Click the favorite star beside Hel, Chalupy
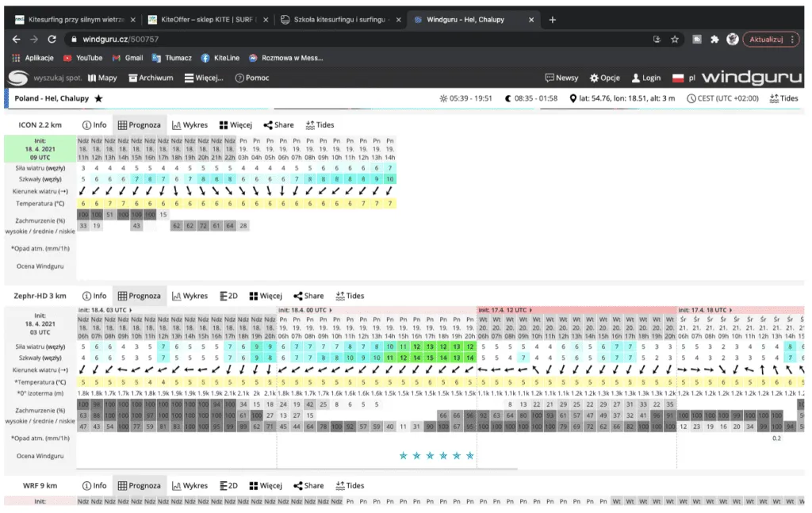Image resolution: width=812 pixels, height=513 pixels. pyautogui.click(x=98, y=98)
